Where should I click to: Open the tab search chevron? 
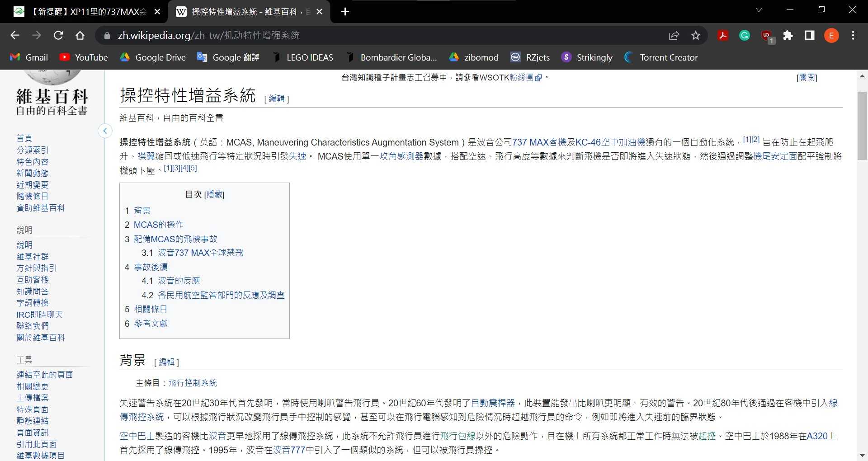[759, 10]
